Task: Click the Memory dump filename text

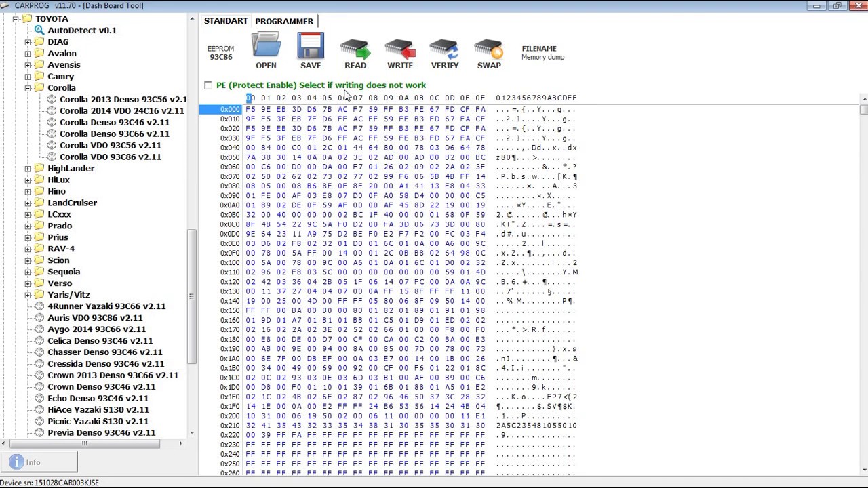Action: pos(542,58)
